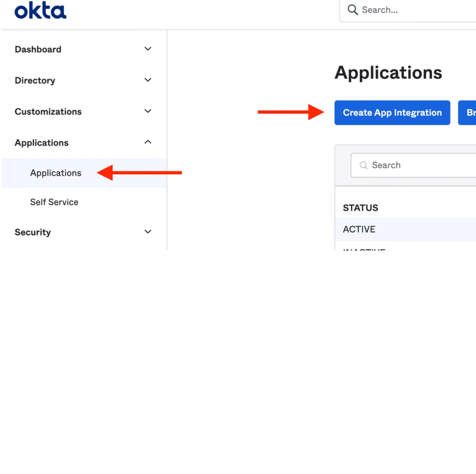
Task: Expand the Security menu chevron
Action: pyautogui.click(x=148, y=232)
